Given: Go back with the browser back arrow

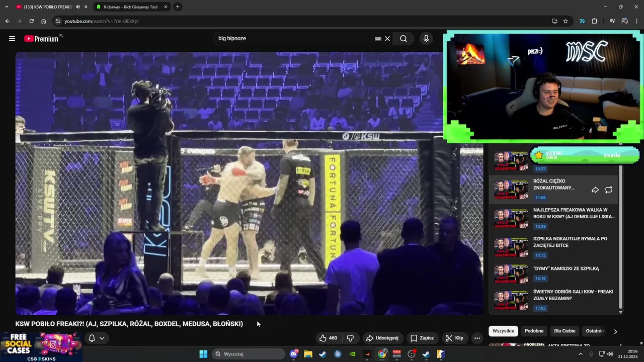Looking at the screenshot, I should click(x=7, y=21).
